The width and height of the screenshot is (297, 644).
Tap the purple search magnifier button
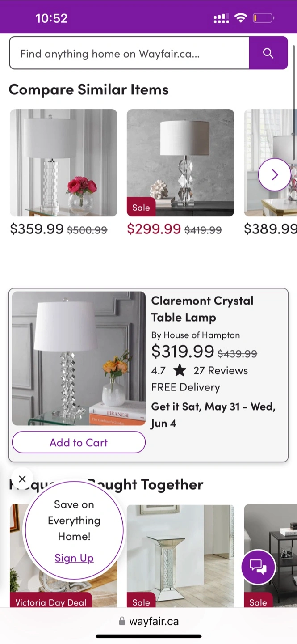tap(268, 53)
